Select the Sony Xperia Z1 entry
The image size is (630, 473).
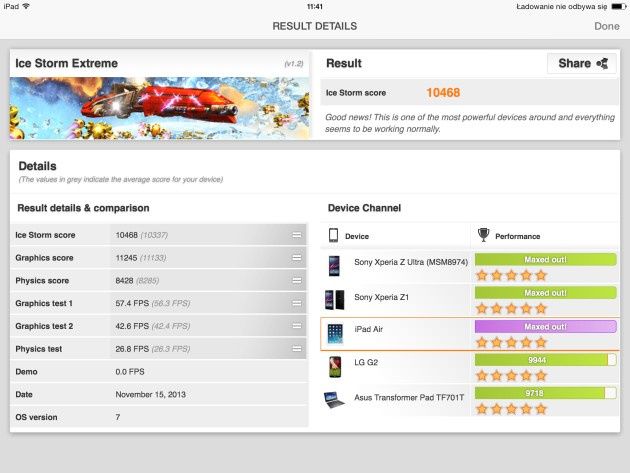tap(381, 297)
